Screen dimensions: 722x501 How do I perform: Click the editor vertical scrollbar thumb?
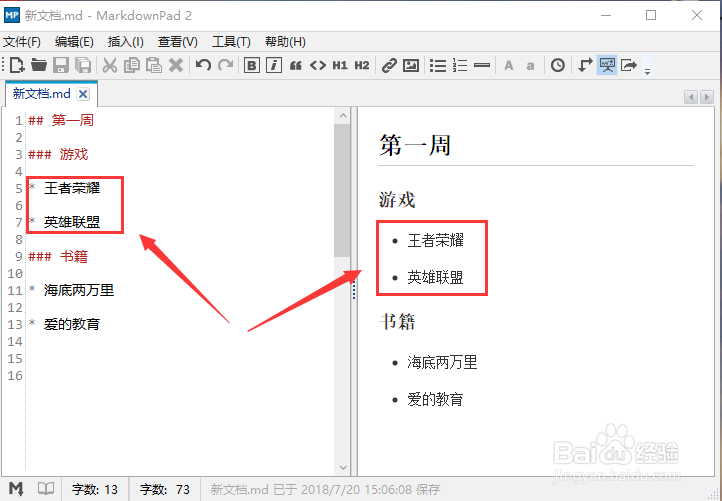tap(342, 190)
